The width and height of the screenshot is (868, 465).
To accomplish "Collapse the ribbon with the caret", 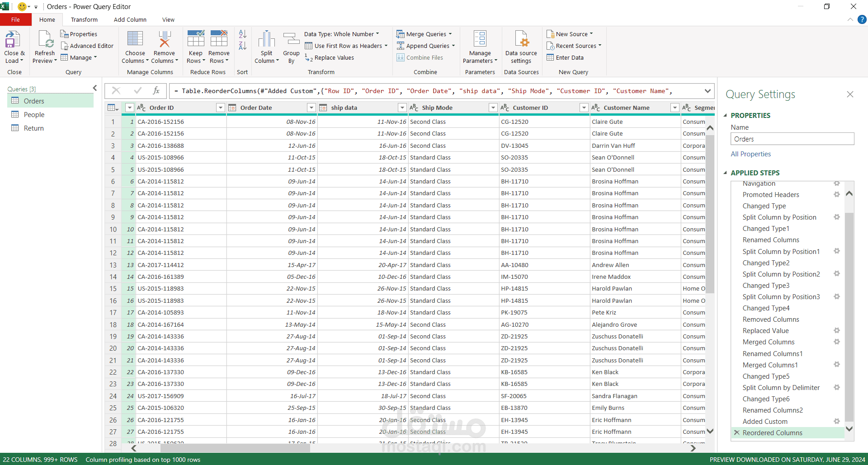I will 850,19.
